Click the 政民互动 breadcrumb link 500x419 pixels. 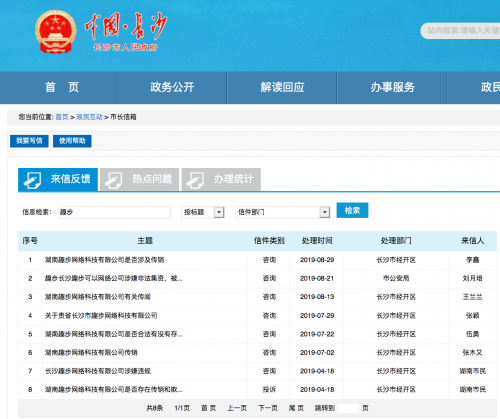click(x=89, y=117)
